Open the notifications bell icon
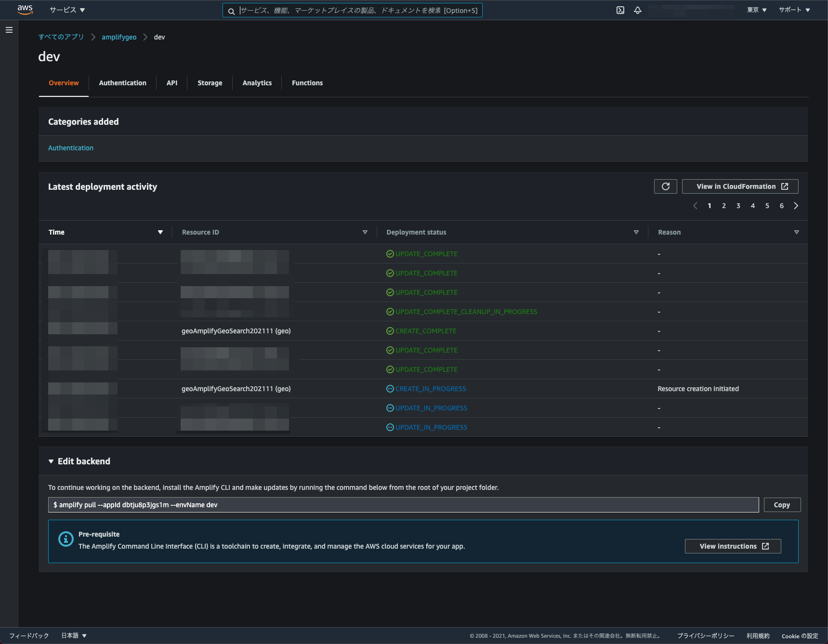 [638, 10]
